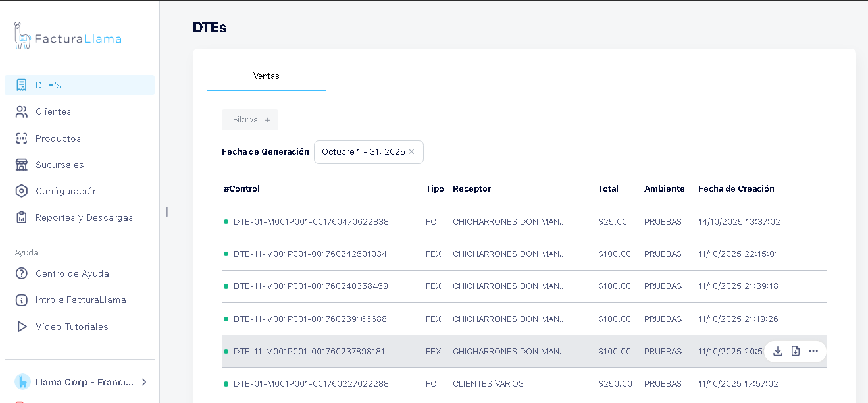
Task: Click the file download icon on highlighted row
Action: (795, 351)
